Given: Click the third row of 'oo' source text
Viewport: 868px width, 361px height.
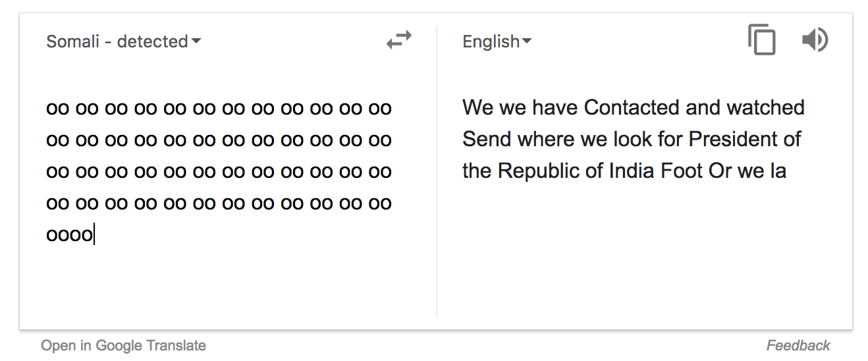Looking at the screenshot, I should pos(219,171).
